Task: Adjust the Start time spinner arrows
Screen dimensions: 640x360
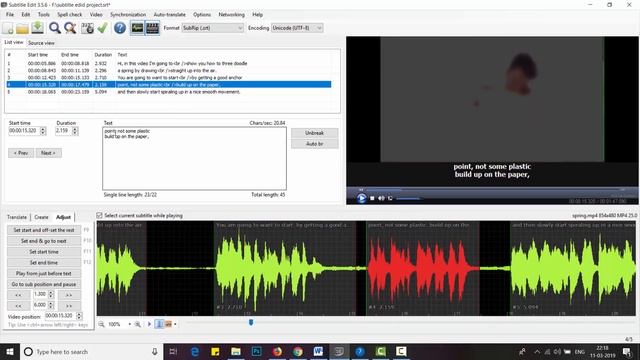Action: pyautogui.click(x=43, y=131)
